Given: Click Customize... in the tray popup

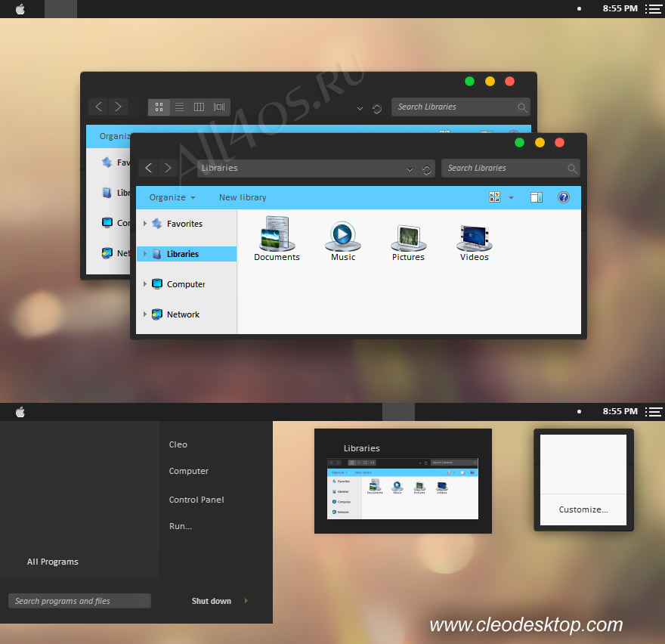Looking at the screenshot, I should [x=583, y=509].
